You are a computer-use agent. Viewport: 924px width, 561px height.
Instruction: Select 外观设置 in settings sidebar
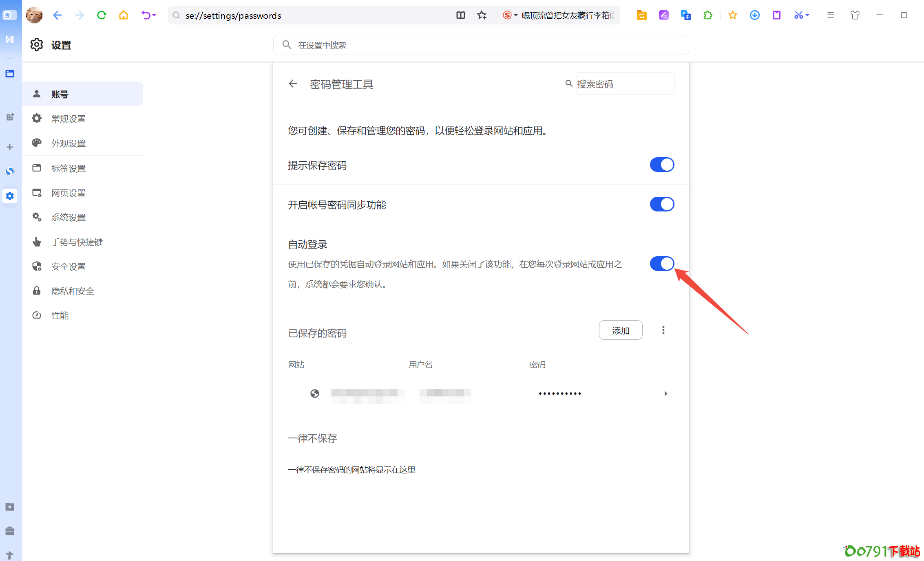click(69, 143)
